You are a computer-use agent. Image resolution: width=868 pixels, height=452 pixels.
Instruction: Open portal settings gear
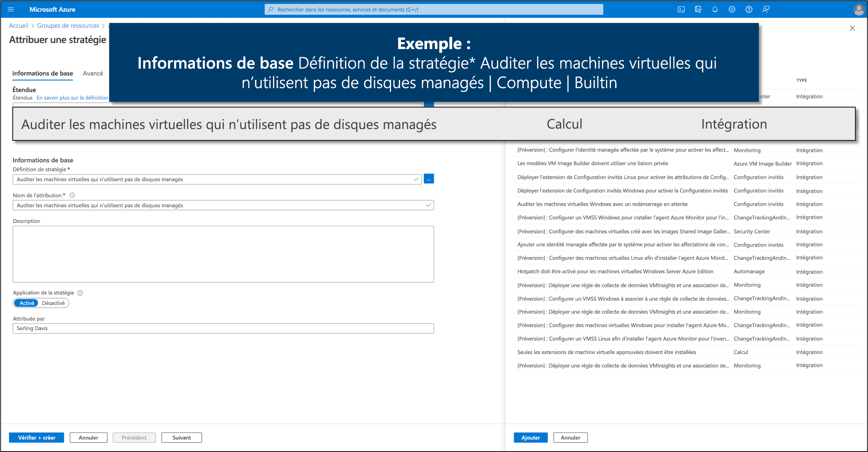point(732,9)
